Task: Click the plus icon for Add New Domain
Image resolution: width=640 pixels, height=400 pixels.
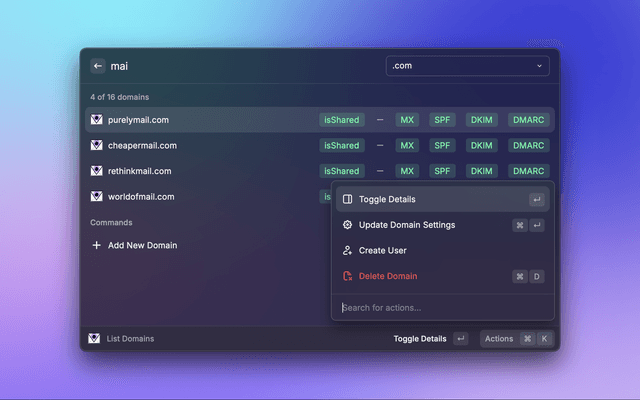Action: click(97, 245)
